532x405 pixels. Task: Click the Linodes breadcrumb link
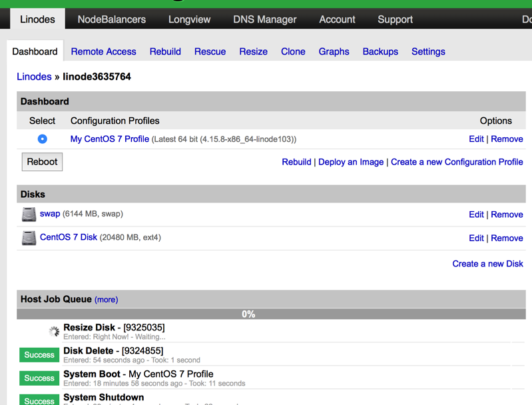click(34, 77)
